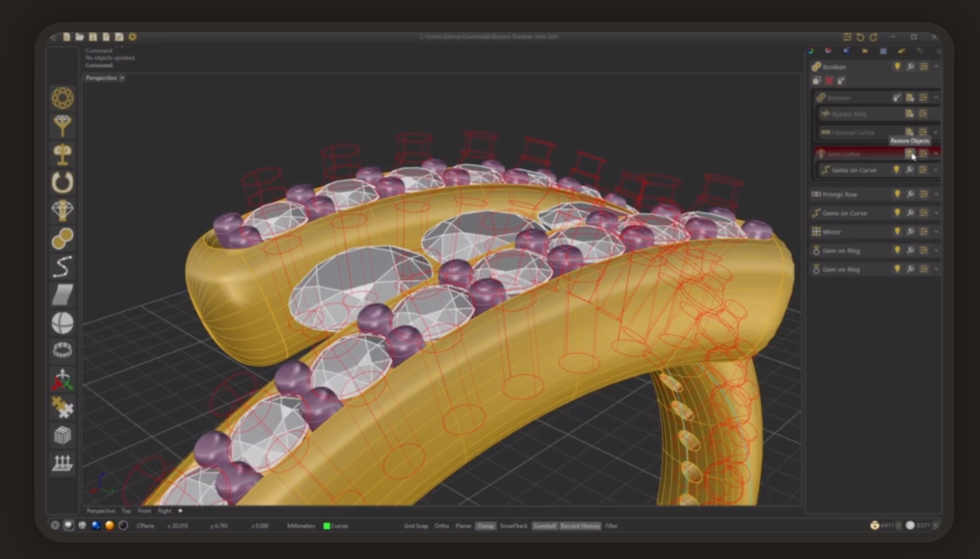This screenshot has width=980, height=559.
Task: Click the redo arrow in title bar
Action: 873,37
